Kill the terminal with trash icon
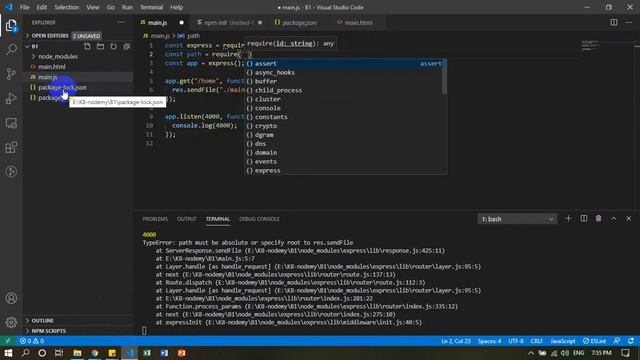The image size is (640, 360). 598,219
